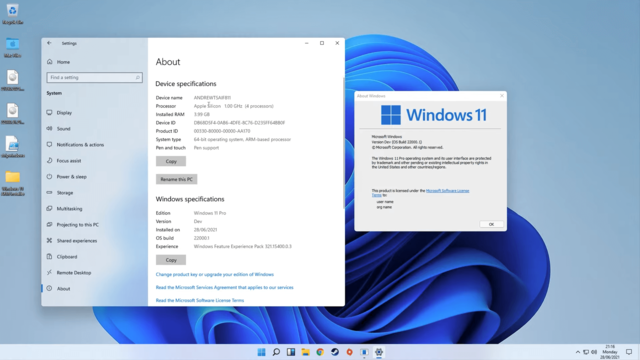Viewport: 640px width, 360px height.
Task: Click the orange circular taskbar app icon
Action: pyautogui.click(x=349, y=352)
